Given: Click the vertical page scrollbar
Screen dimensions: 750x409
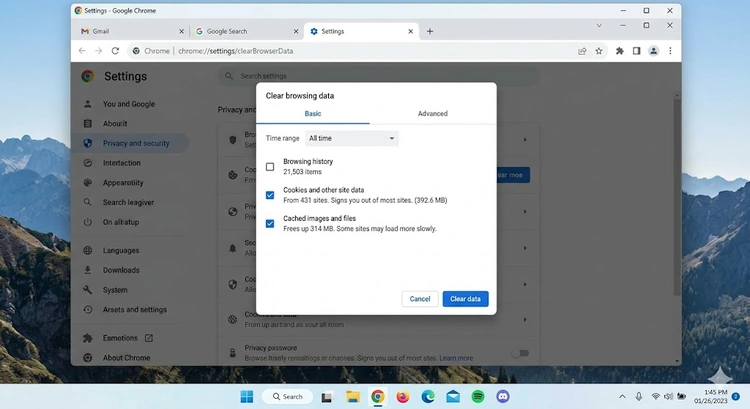Looking at the screenshot, I should 677,196.
